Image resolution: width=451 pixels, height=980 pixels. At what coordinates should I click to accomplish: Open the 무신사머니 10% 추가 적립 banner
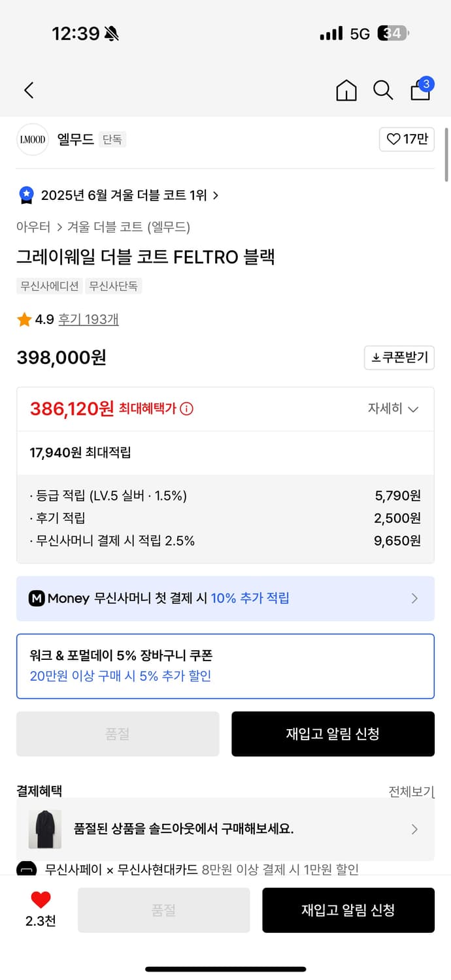pyautogui.click(x=225, y=598)
